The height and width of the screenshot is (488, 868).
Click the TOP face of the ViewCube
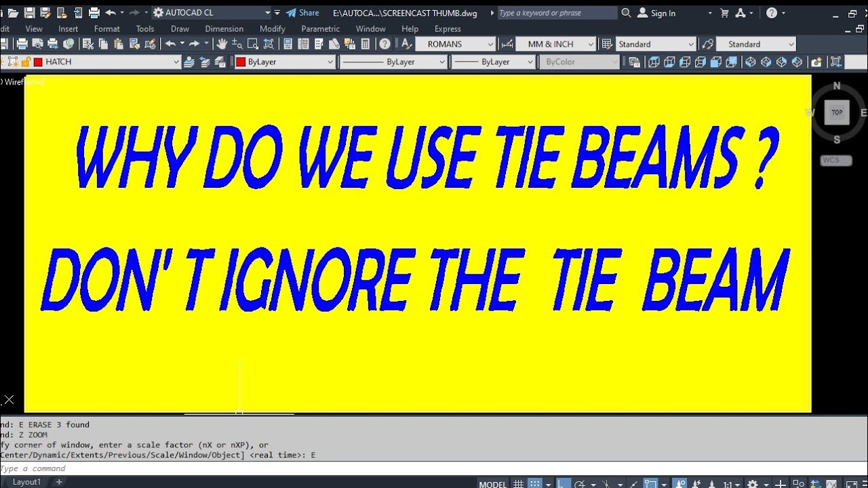pos(837,113)
